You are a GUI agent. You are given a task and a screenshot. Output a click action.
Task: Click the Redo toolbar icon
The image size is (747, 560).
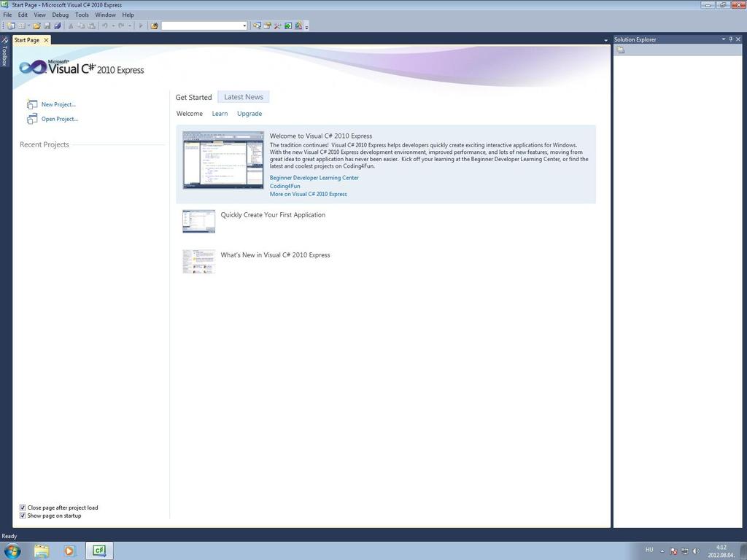[121, 26]
